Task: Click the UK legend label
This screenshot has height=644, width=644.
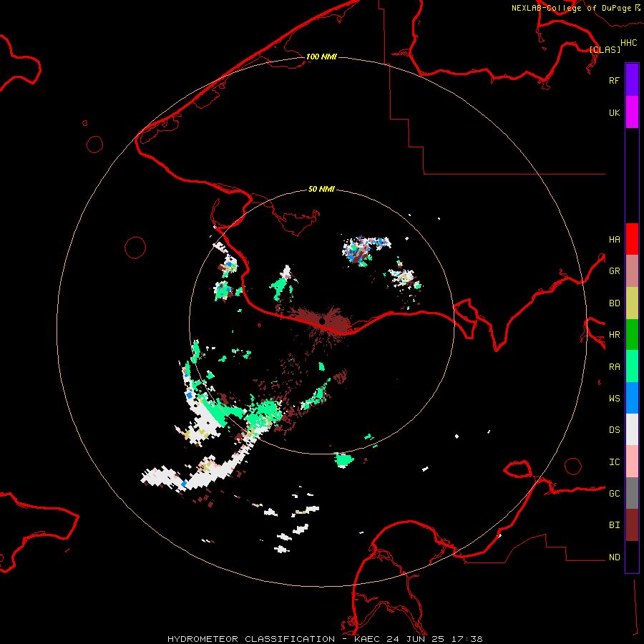Action: pyautogui.click(x=614, y=112)
